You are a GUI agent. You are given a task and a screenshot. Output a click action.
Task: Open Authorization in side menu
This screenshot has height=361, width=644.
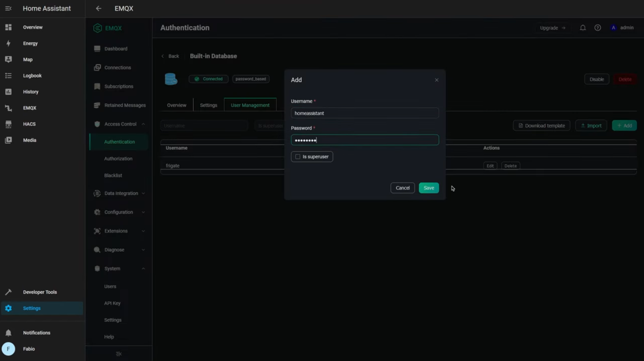(x=118, y=159)
